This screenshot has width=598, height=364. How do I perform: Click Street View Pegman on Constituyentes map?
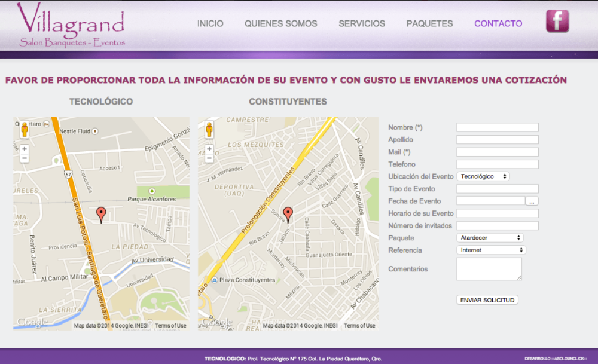click(x=209, y=130)
